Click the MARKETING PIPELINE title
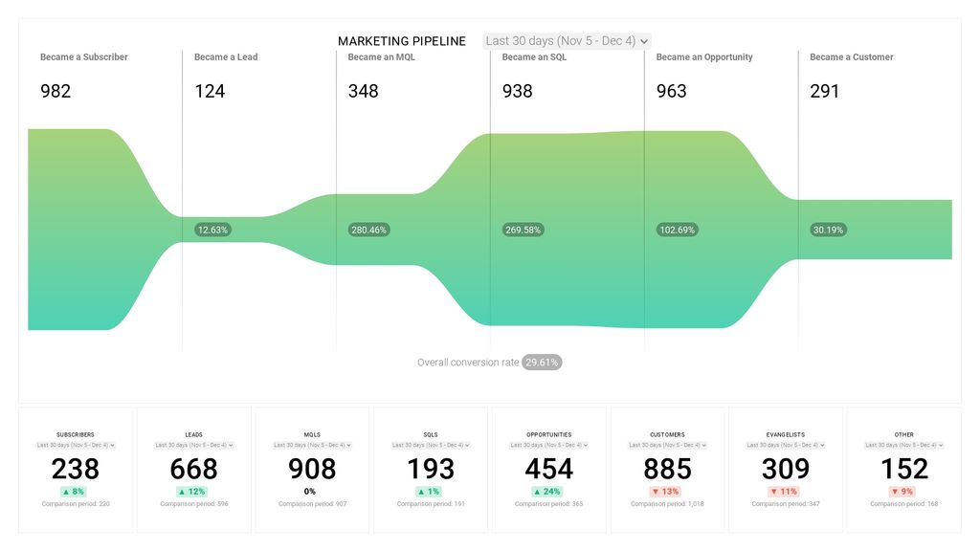The image size is (980, 551). [401, 41]
